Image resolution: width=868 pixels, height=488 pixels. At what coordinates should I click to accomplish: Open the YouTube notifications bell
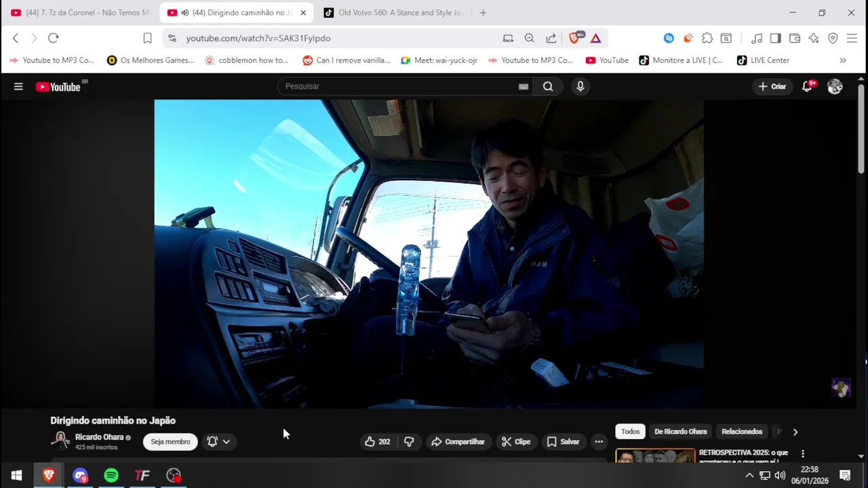(807, 87)
